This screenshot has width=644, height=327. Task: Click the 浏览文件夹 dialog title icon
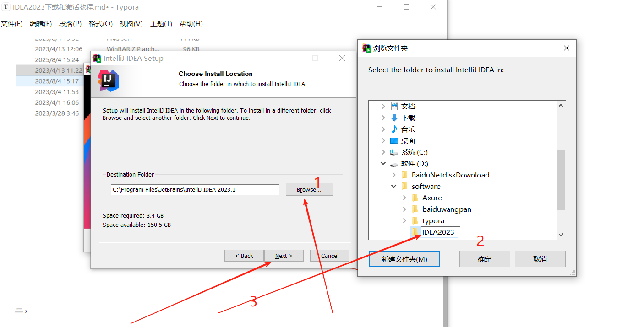point(366,48)
